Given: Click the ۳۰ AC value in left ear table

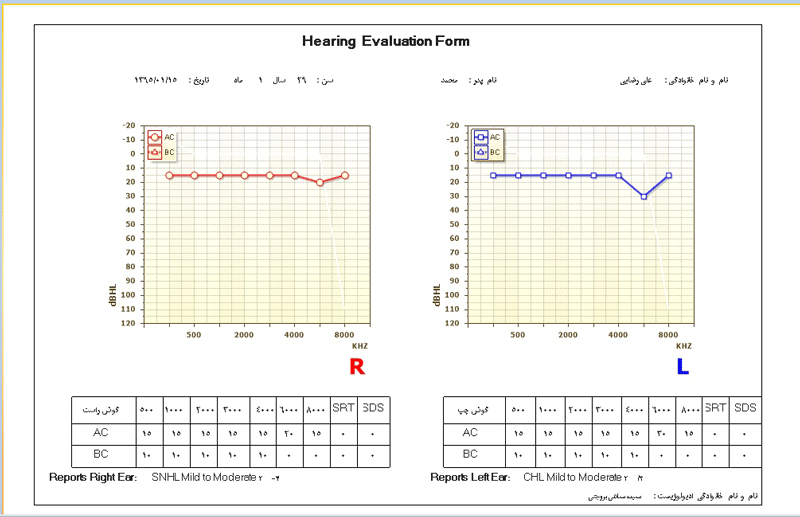Looking at the screenshot, I should point(661,433).
